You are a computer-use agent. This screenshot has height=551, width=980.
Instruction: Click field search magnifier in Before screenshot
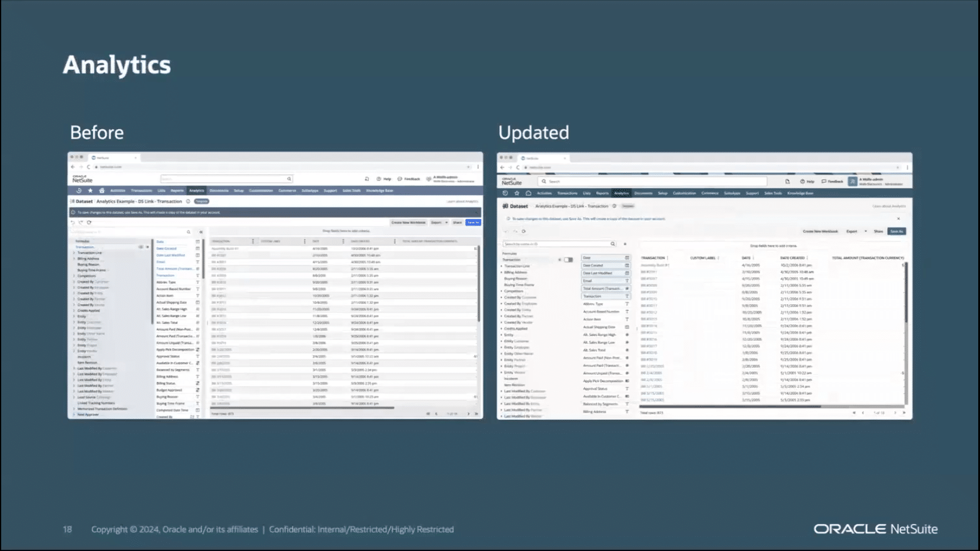point(189,232)
